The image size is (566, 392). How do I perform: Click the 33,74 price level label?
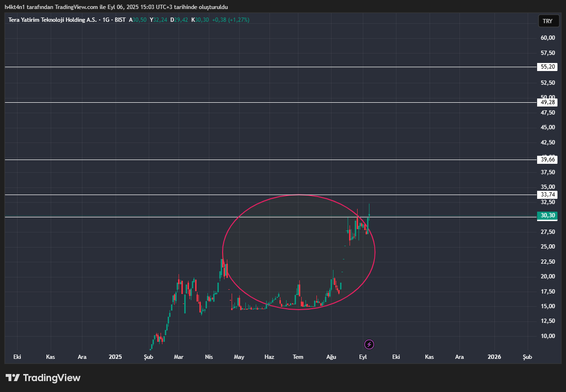(x=548, y=195)
